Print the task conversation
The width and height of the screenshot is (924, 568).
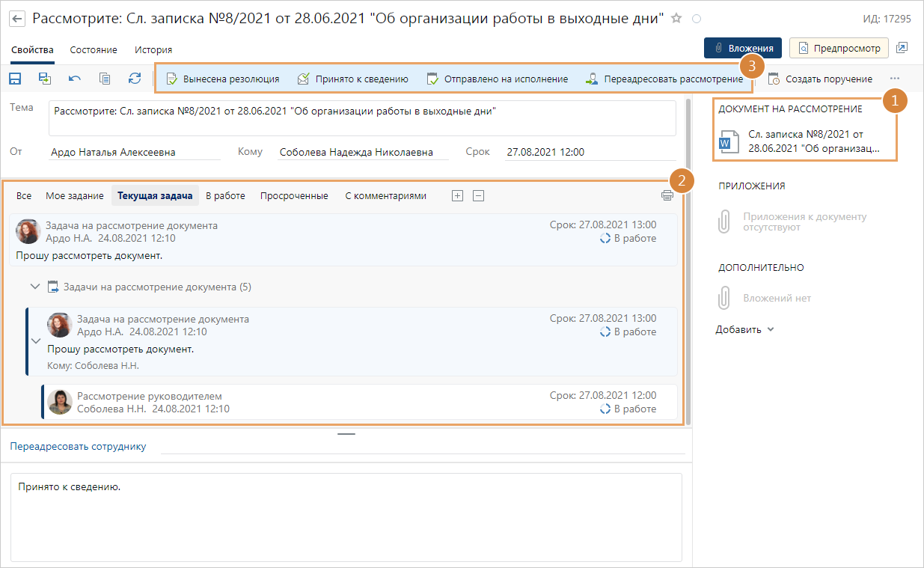667,195
